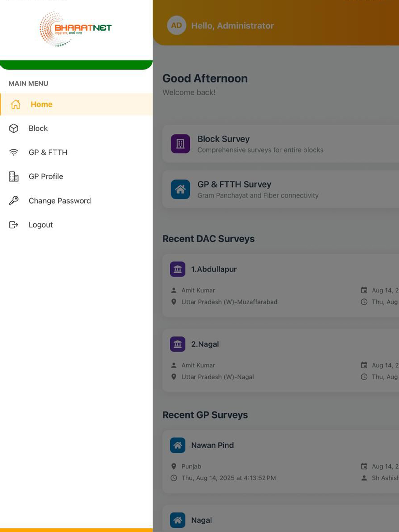The height and width of the screenshot is (532, 399).
Task: Click the Block cube icon
Action: pyautogui.click(x=14, y=128)
